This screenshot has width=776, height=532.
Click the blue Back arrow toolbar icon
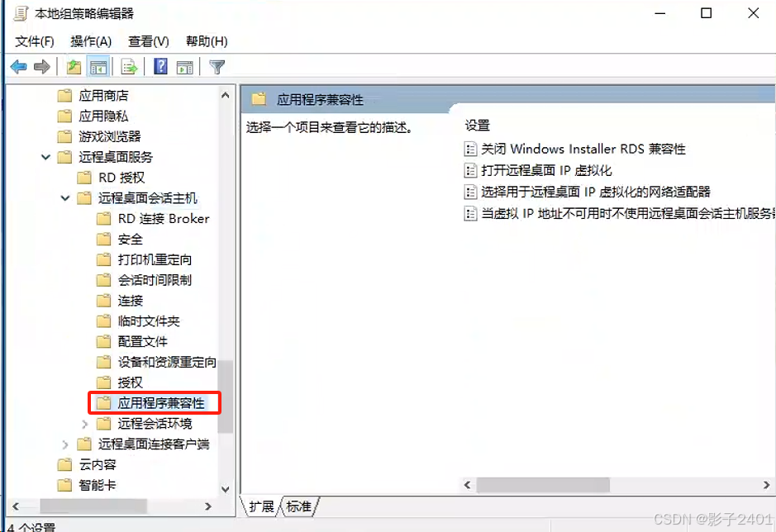point(19,67)
